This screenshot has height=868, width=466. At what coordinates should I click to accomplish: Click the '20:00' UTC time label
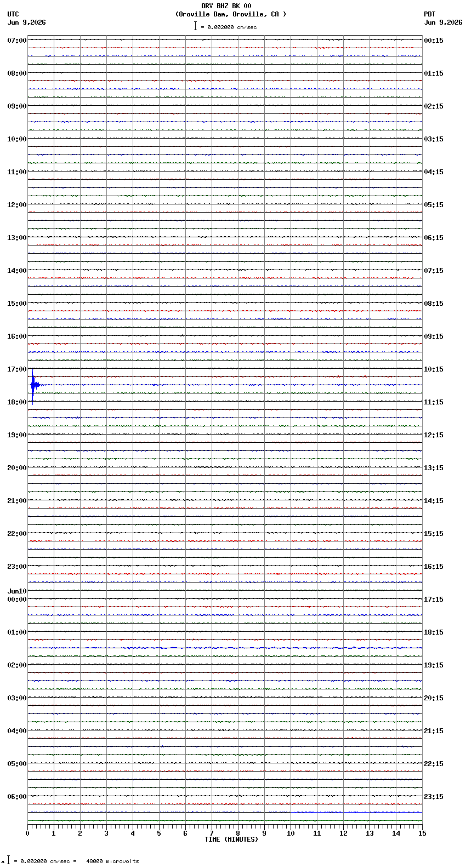click(17, 468)
